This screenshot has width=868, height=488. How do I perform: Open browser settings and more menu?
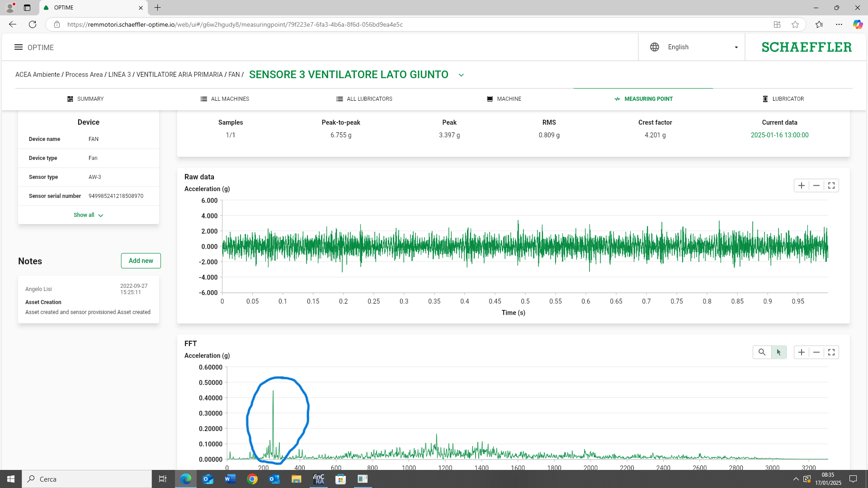839,24
